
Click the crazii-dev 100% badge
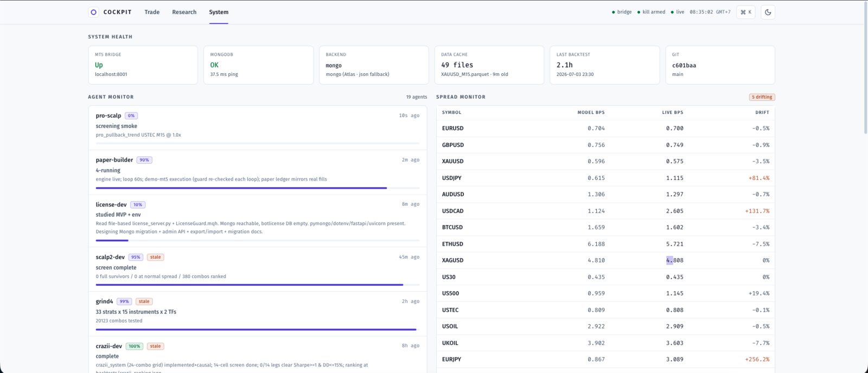coord(134,346)
